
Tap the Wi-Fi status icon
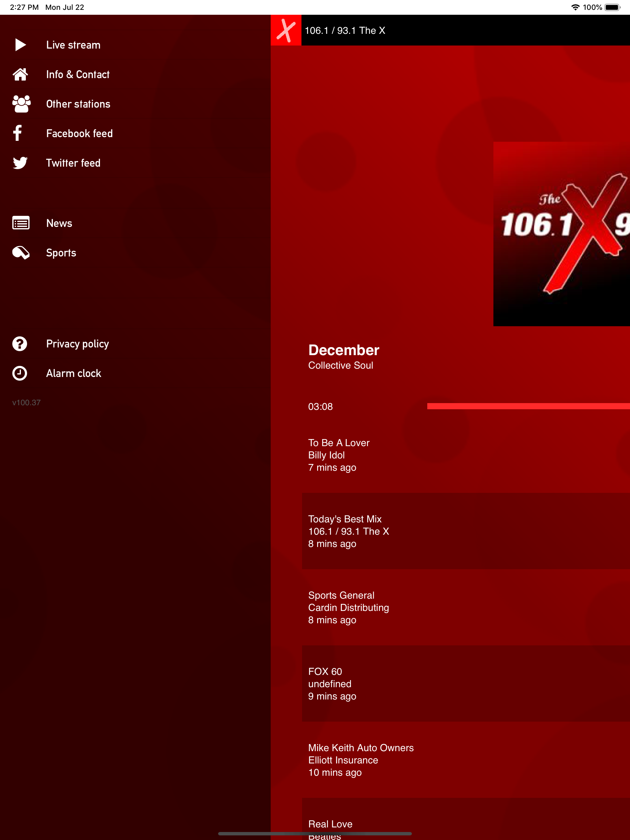(575, 7)
